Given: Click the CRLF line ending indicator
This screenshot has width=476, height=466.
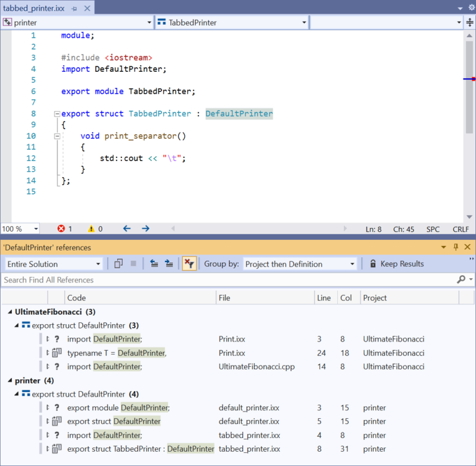Looking at the screenshot, I should pyautogui.click(x=461, y=229).
